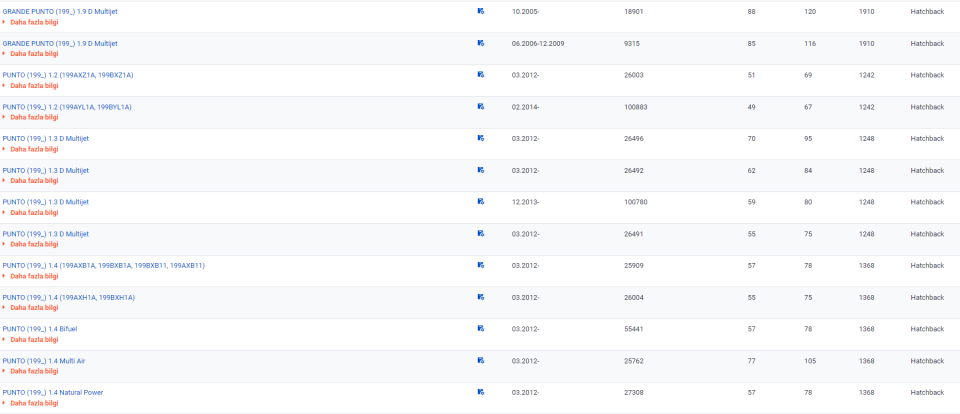Open the PUNTO 1.4 Bifuel link
The width and height of the screenshot is (960, 414).
click(x=40, y=328)
